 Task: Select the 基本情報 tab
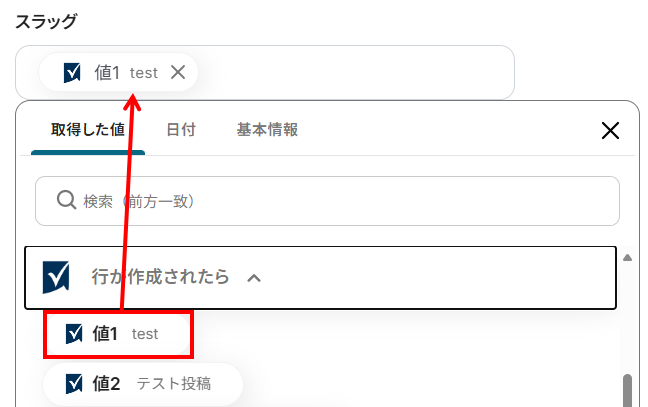pyautogui.click(x=267, y=130)
